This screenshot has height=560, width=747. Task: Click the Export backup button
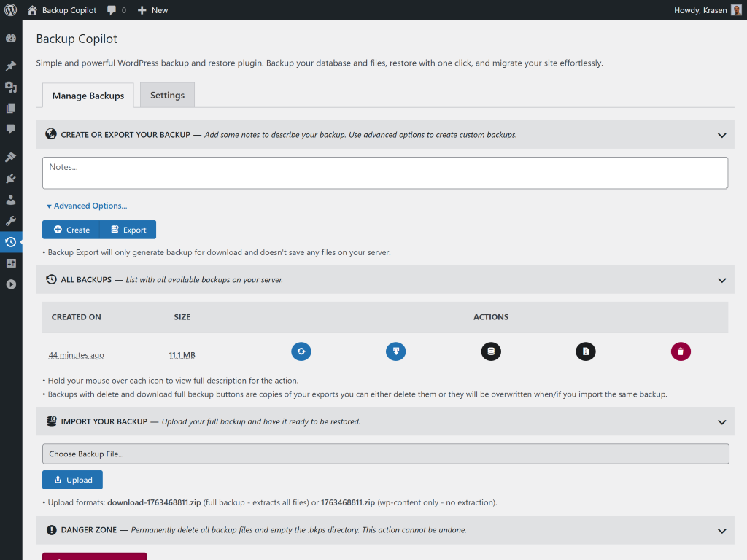[x=128, y=230]
